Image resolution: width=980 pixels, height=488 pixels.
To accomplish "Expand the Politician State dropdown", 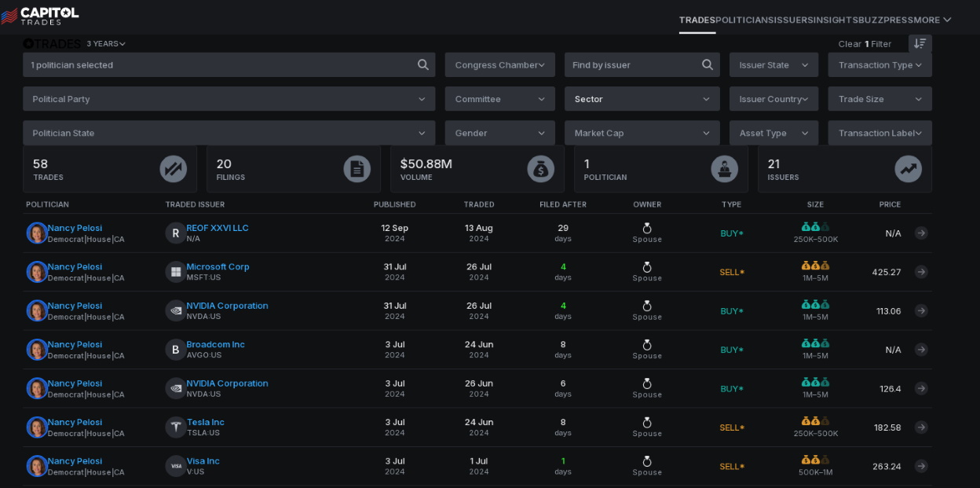I will [229, 133].
